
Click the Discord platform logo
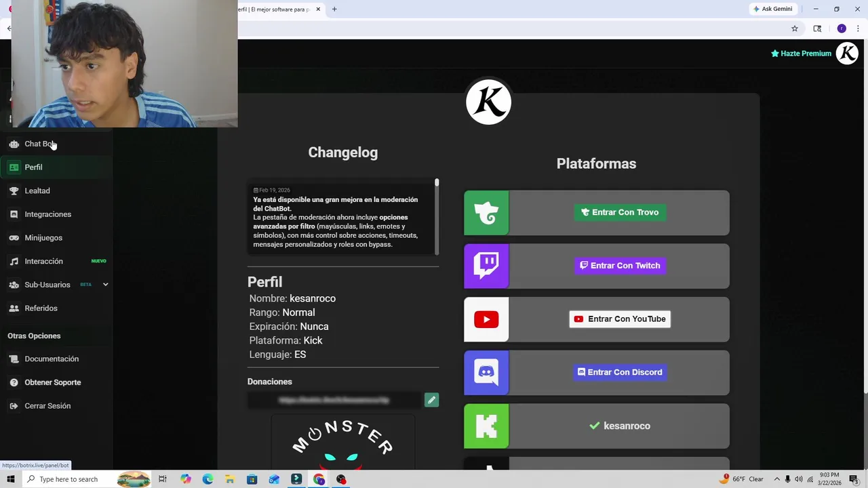click(486, 372)
